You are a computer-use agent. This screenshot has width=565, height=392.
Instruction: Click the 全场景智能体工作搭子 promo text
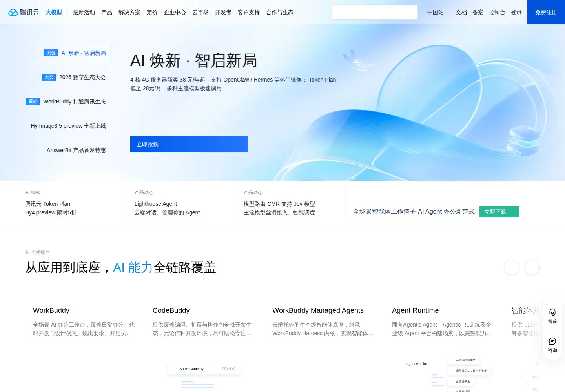(x=414, y=212)
